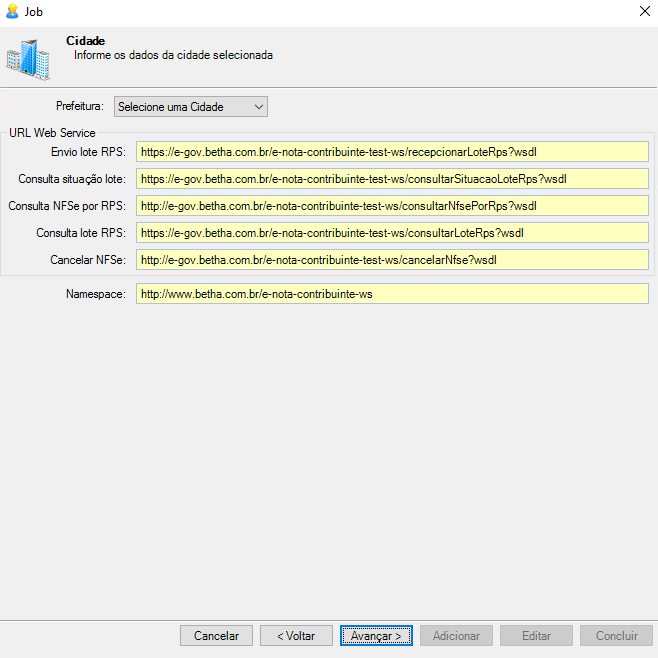Click the Envio lote RPS URL field
The width and height of the screenshot is (658, 658).
point(392,152)
